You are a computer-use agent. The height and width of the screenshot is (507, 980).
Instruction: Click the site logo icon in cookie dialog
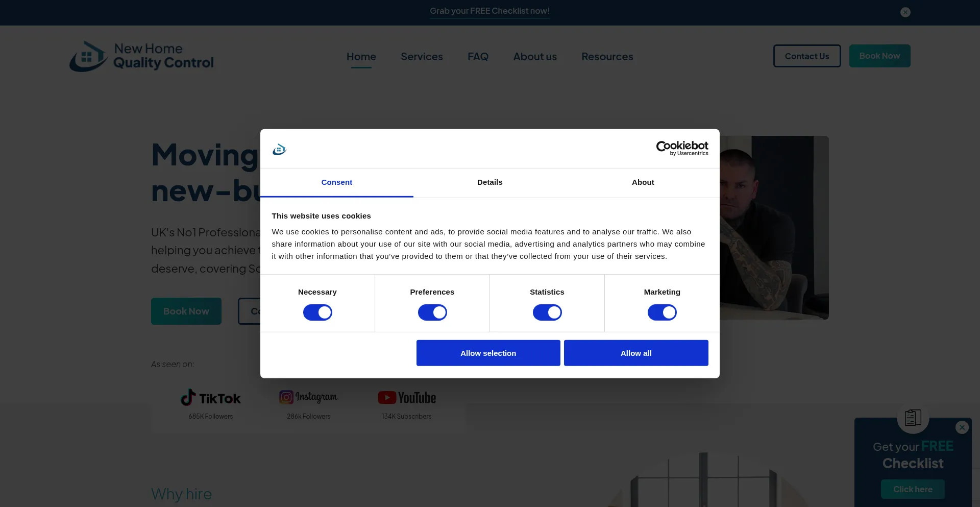pos(279,149)
